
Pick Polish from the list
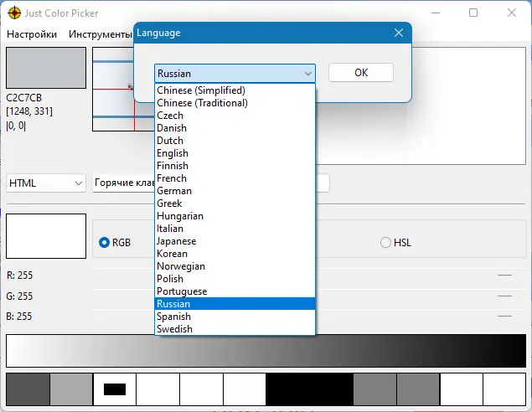pyautogui.click(x=235, y=279)
